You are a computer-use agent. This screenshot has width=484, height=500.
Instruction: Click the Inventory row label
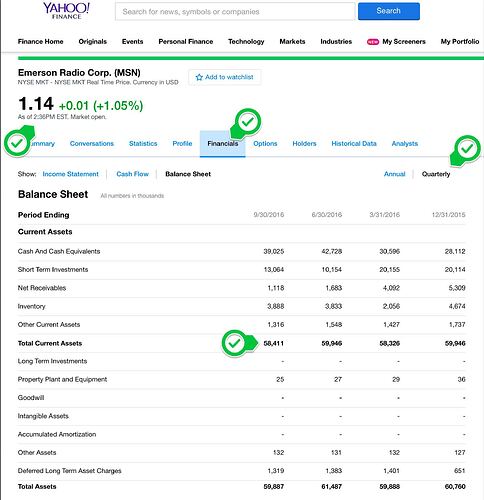coord(31,306)
